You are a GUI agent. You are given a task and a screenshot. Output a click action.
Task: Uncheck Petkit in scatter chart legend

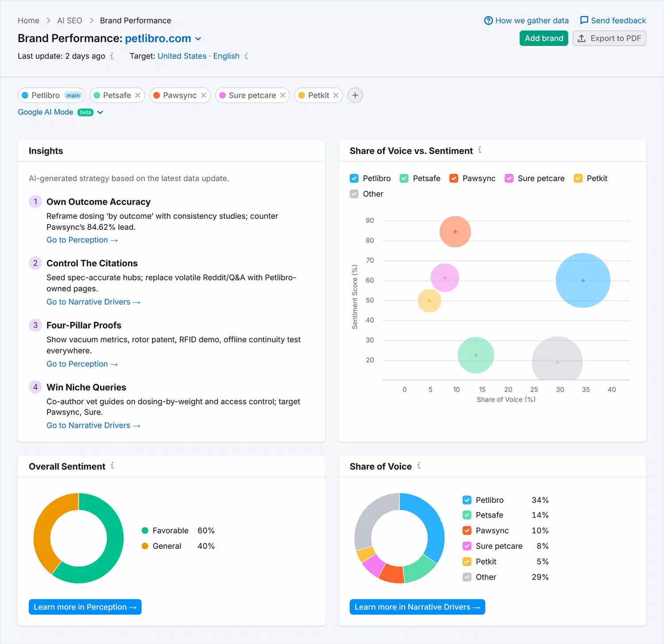click(578, 178)
